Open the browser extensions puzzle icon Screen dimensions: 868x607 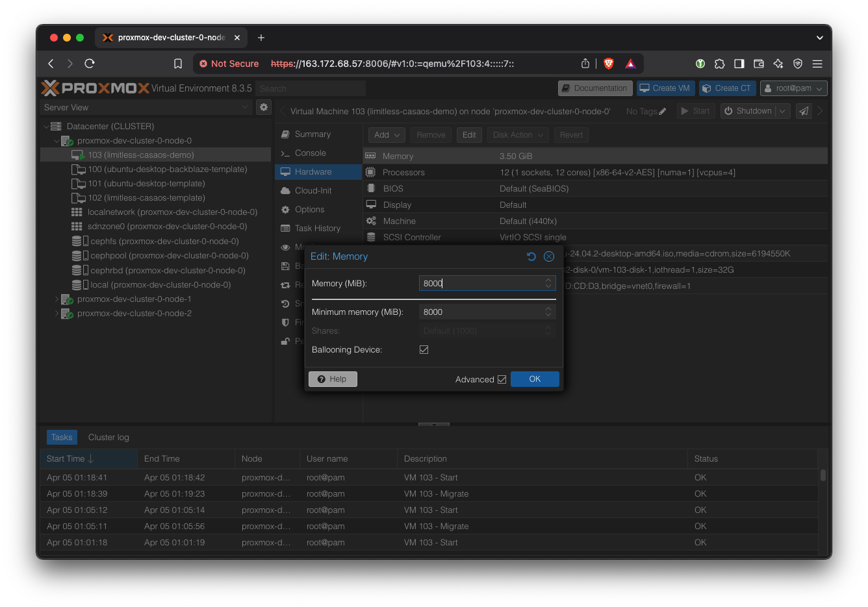click(719, 64)
